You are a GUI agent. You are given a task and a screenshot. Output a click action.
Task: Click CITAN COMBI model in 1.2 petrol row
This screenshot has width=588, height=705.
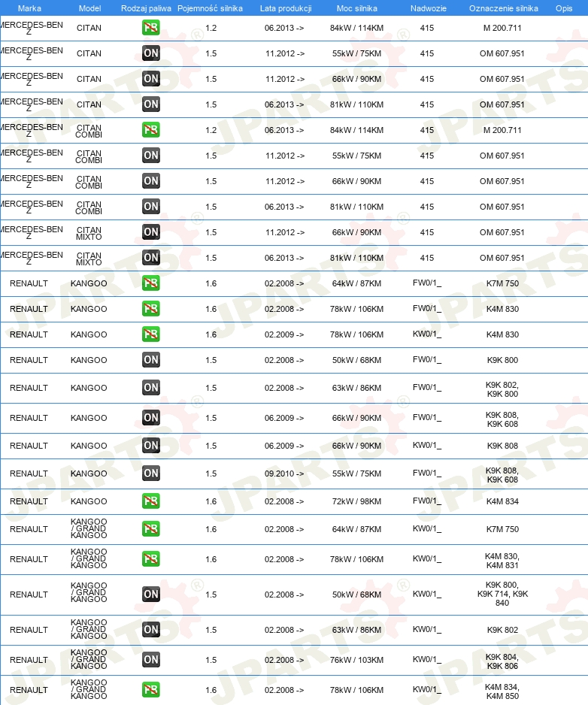point(89,132)
